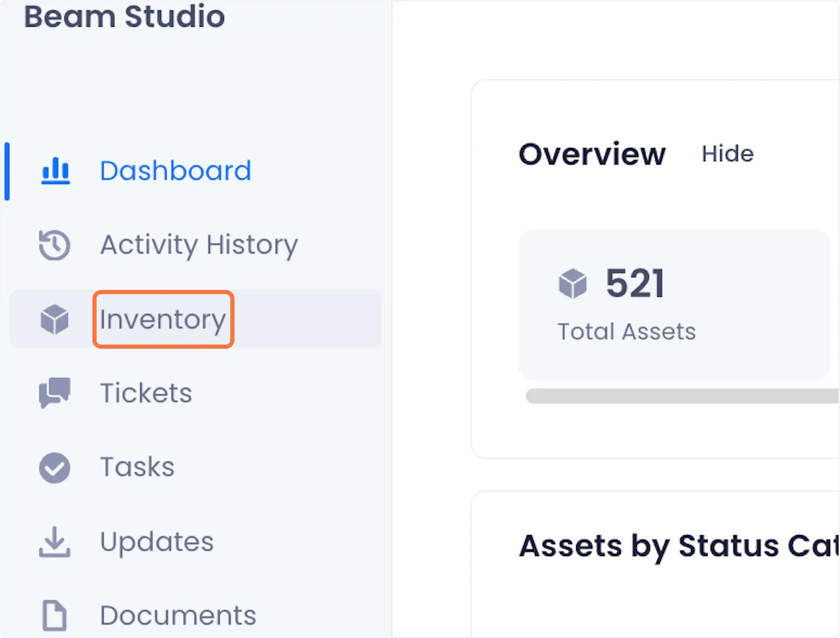Click the cube icon beside 521
This screenshot has width=840, height=638.
tap(573, 284)
